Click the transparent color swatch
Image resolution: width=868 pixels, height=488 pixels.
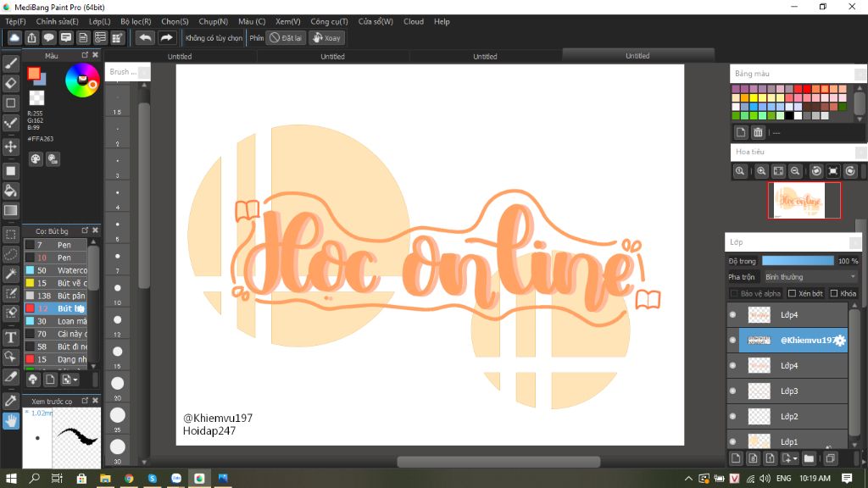coord(36,98)
